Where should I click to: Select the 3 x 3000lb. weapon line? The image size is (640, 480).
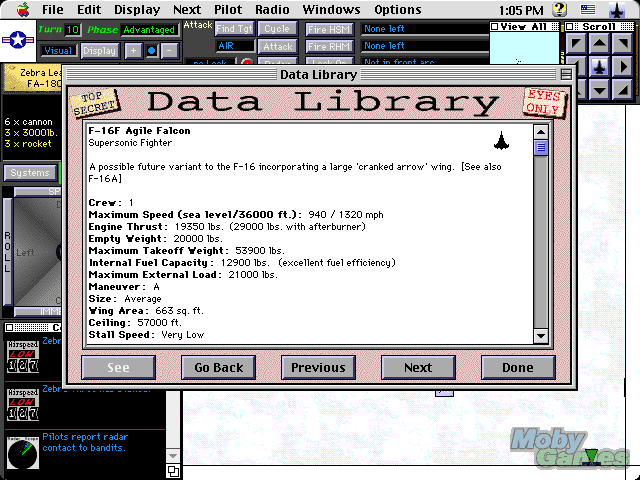click(x=31, y=133)
